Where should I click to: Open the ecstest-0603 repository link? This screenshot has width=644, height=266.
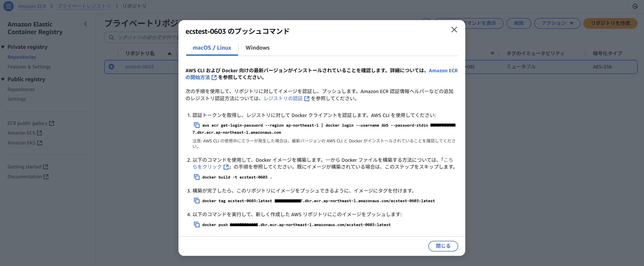coord(139,67)
